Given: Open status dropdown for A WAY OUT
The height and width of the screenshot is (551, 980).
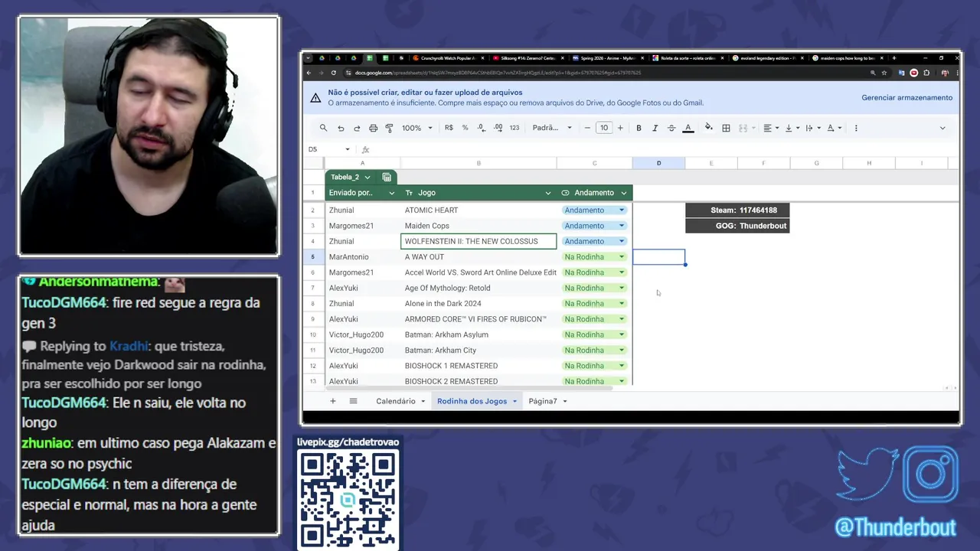Looking at the screenshot, I should 622,256.
